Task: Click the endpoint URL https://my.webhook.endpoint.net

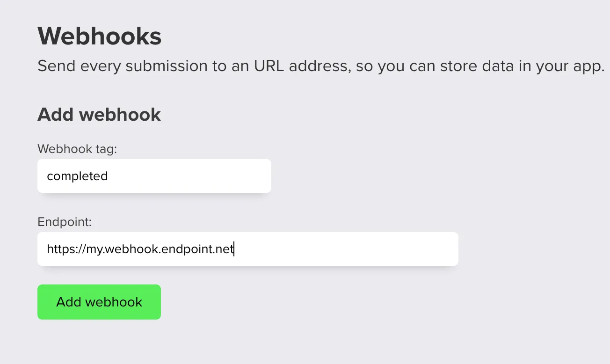Action: pyautogui.click(x=140, y=248)
